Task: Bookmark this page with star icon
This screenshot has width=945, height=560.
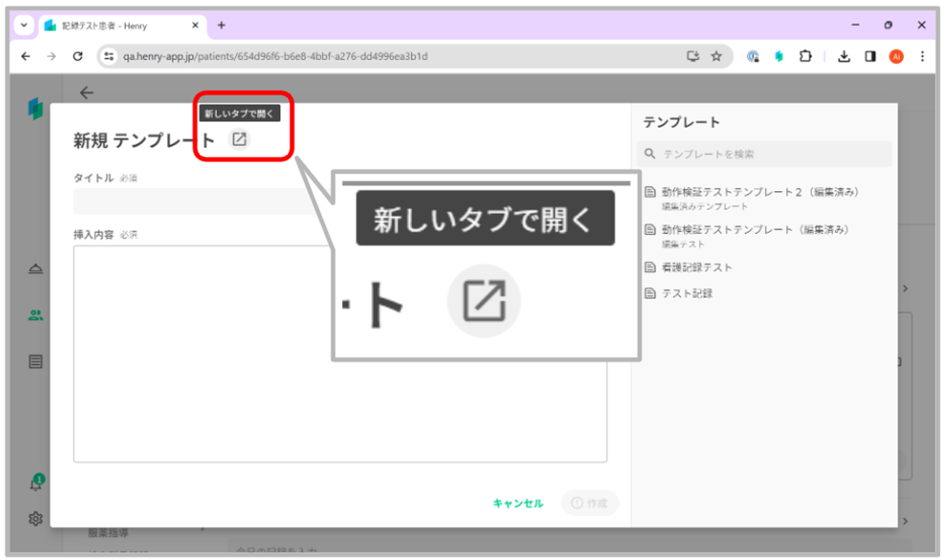Action: [716, 57]
